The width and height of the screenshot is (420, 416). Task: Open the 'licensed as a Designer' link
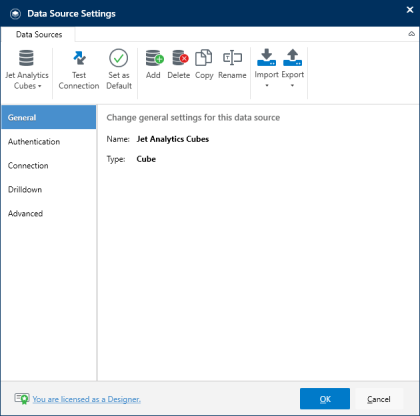click(87, 399)
